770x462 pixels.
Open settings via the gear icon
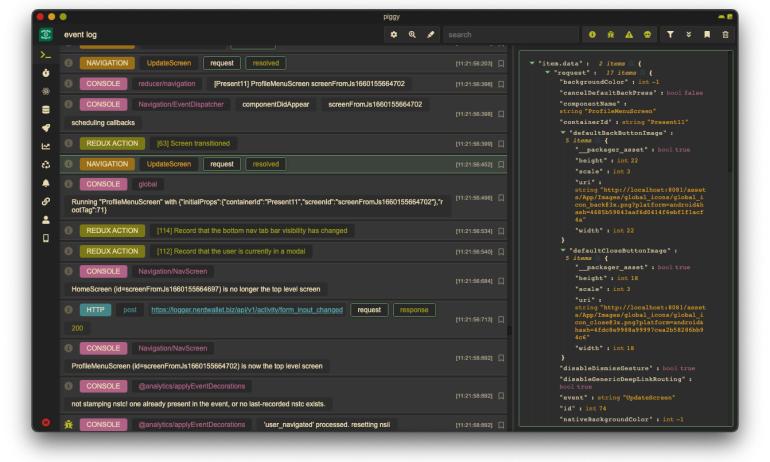(394, 34)
